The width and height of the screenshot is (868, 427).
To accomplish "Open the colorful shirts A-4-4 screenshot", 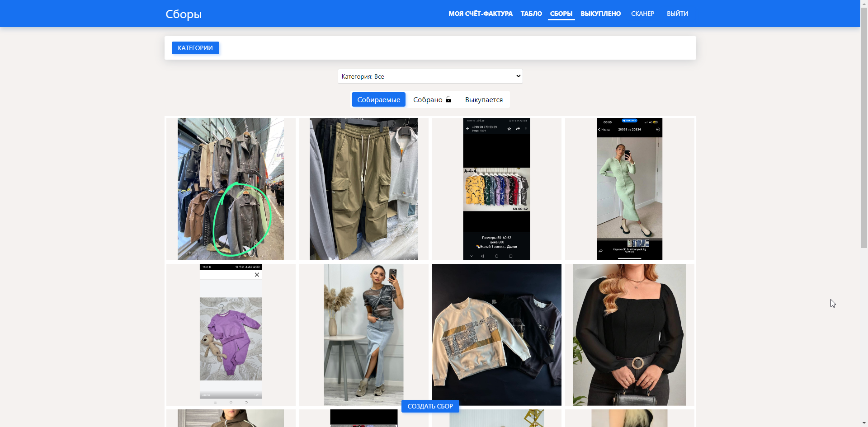I will tap(497, 189).
